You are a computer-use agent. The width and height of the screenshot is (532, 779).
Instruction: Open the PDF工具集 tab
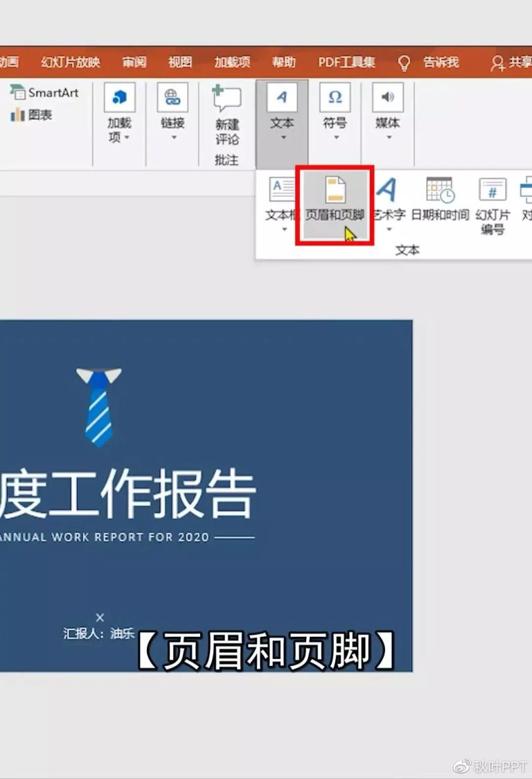point(347,62)
